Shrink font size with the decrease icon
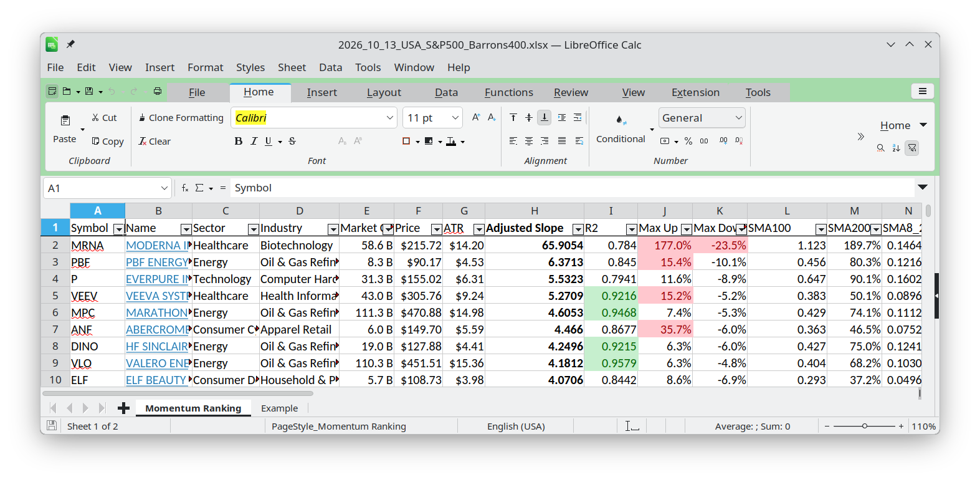 (x=492, y=117)
